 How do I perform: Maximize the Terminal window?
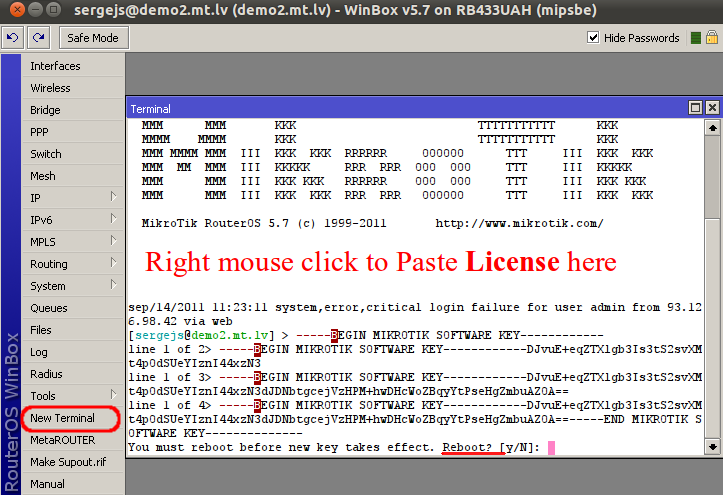coord(695,108)
